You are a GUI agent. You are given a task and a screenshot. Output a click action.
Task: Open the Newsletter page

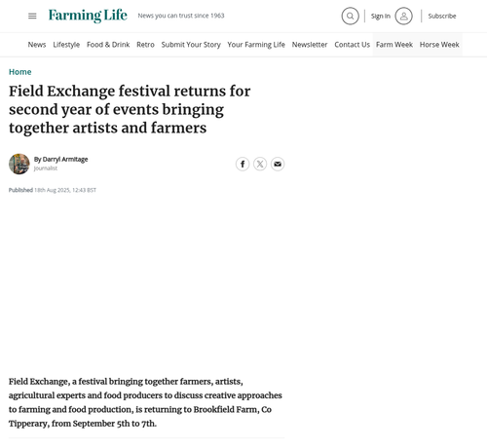(x=310, y=45)
